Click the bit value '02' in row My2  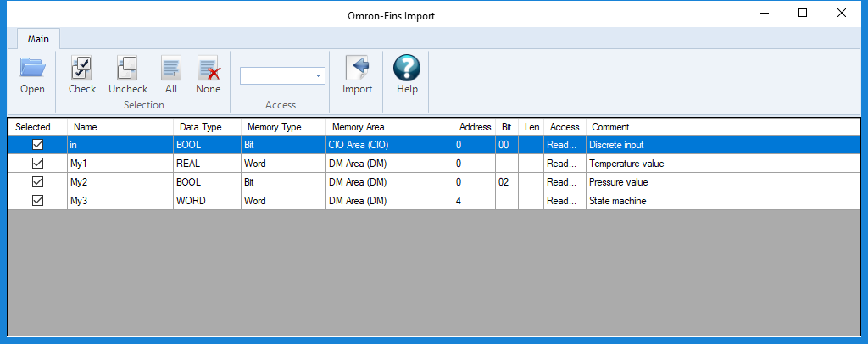pos(507,182)
